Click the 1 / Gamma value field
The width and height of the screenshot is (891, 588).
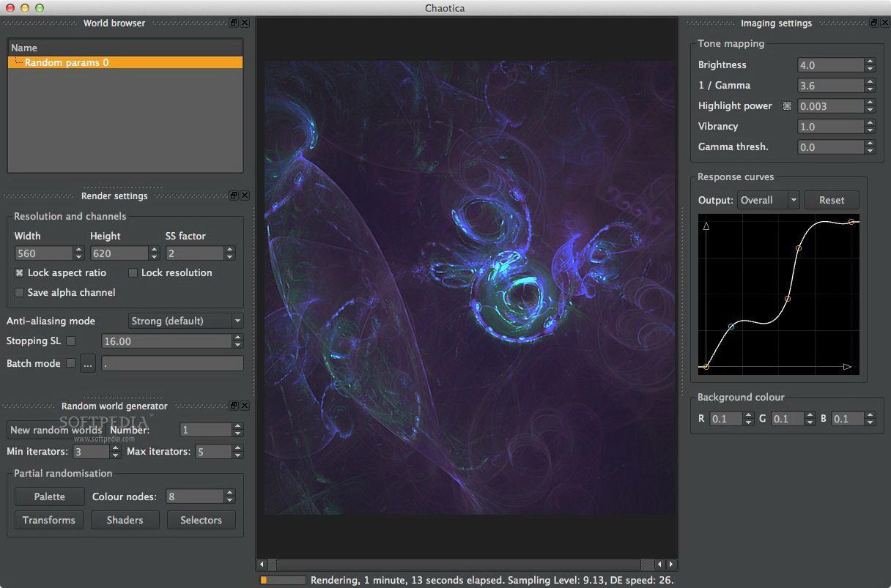(831, 86)
